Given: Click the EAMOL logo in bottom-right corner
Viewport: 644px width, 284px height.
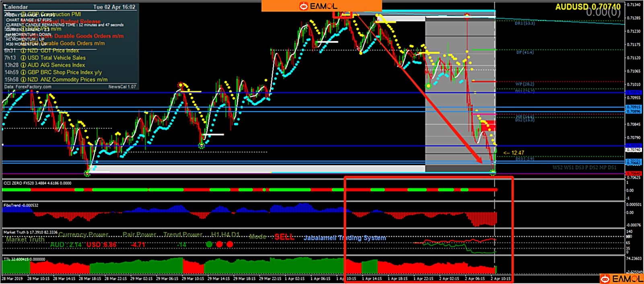Looking at the screenshot, I should (621, 279).
